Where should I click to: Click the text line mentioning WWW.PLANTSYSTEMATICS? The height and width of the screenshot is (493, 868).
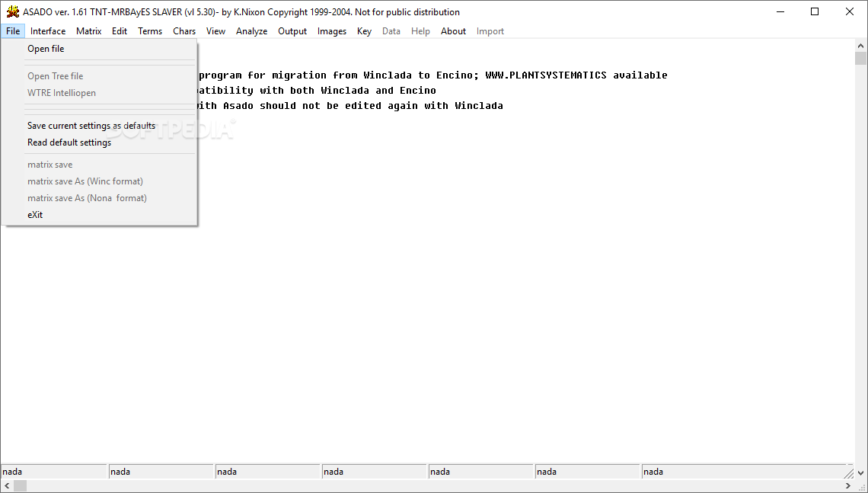[x=432, y=75]
